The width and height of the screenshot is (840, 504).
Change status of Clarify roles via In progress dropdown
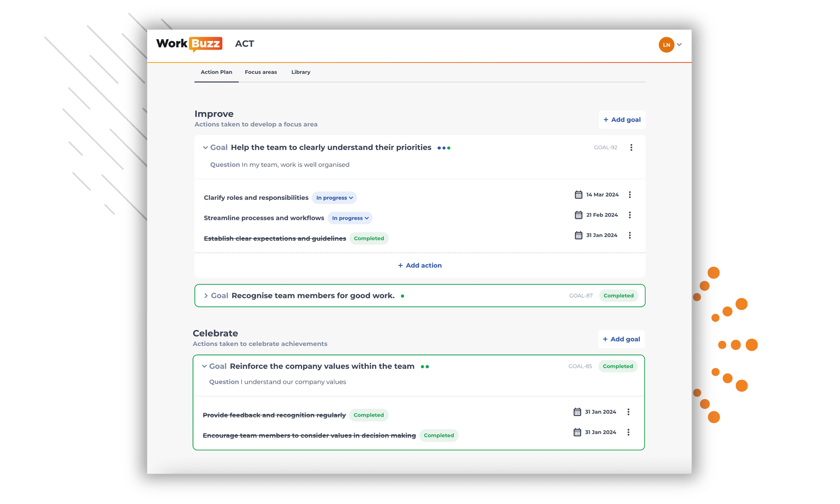click(334, 198)
